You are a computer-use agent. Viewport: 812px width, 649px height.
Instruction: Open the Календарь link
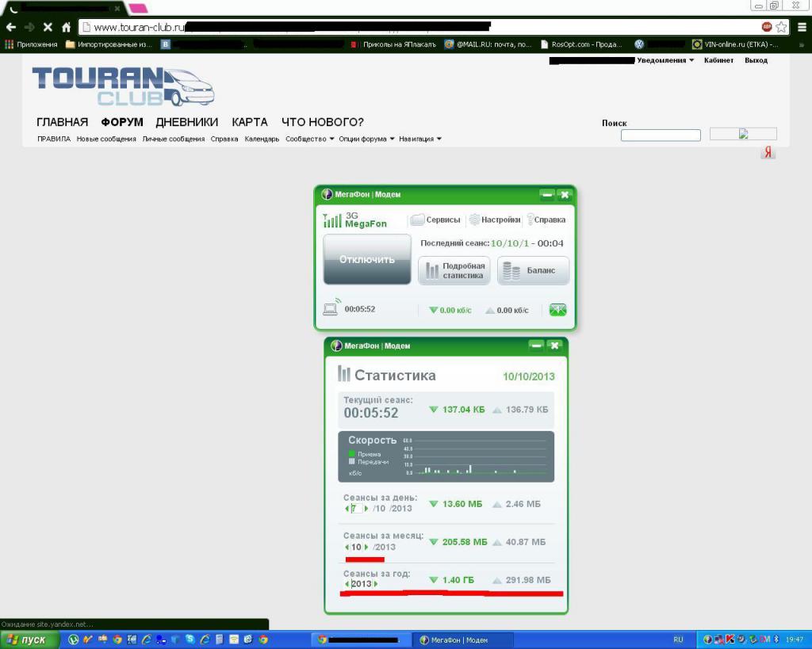coord(262,139)
